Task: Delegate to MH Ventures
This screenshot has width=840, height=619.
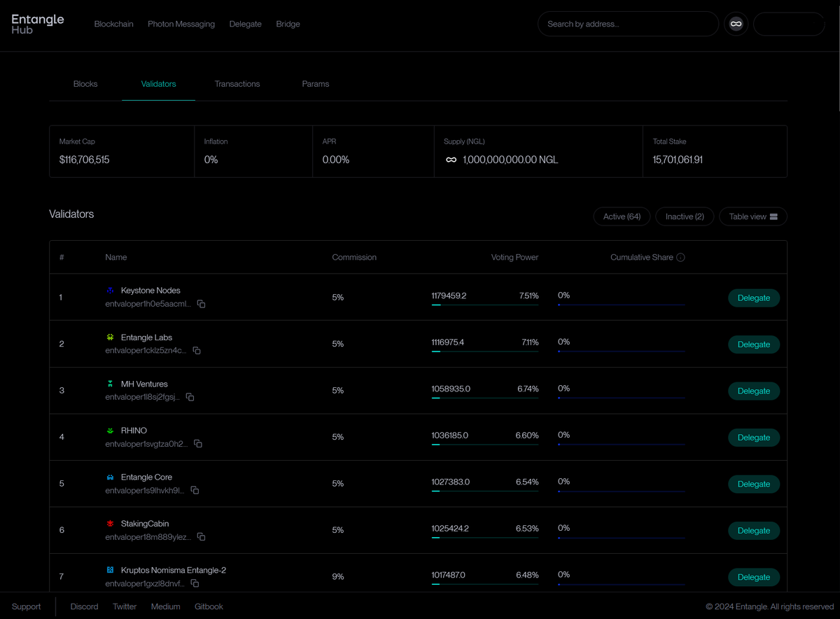Action: 754,391
